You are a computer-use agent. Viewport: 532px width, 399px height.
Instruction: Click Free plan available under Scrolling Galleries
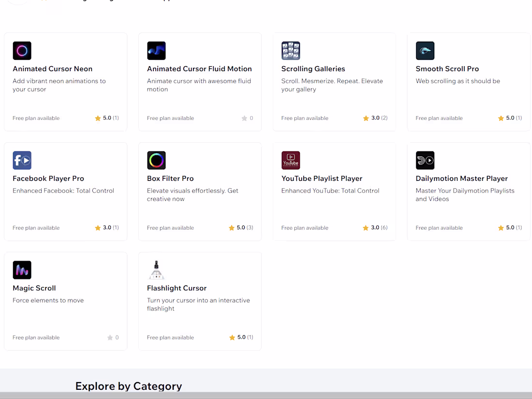tap(305, 118)
